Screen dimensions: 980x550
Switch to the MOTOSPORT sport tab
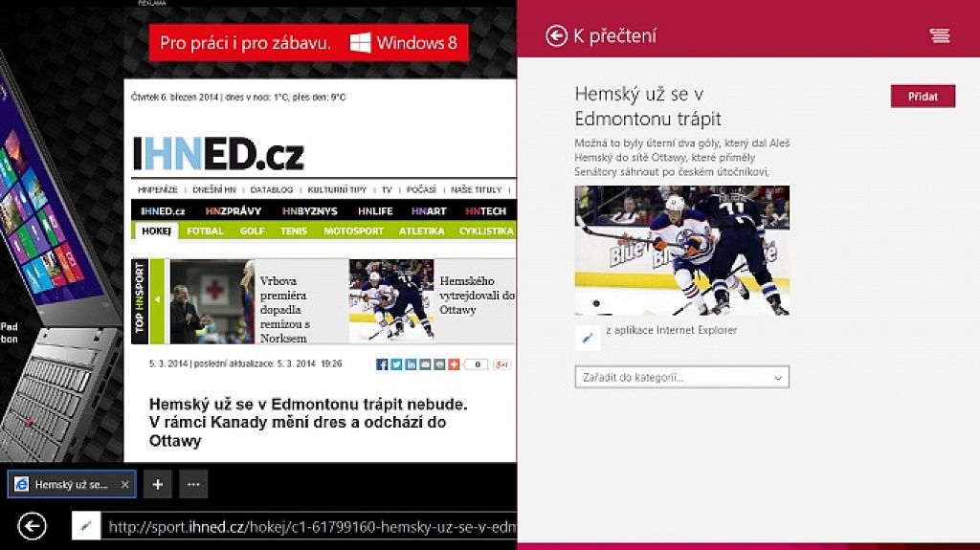click(354, 231)
